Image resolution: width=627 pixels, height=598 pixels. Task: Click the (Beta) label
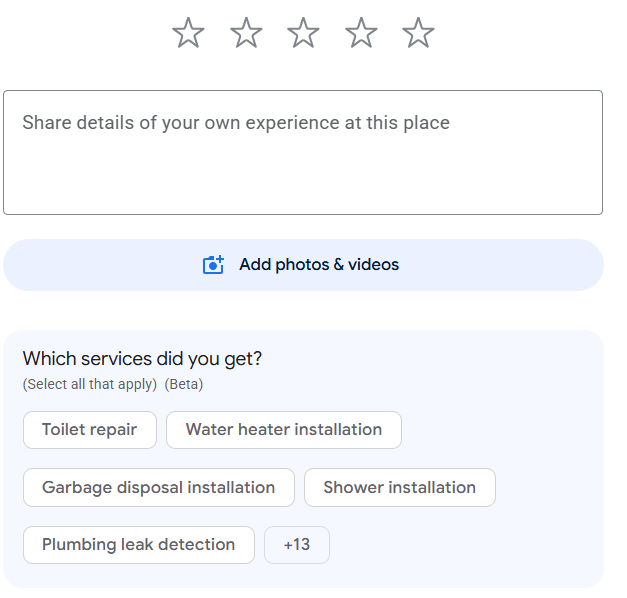(x=184, y=384)
